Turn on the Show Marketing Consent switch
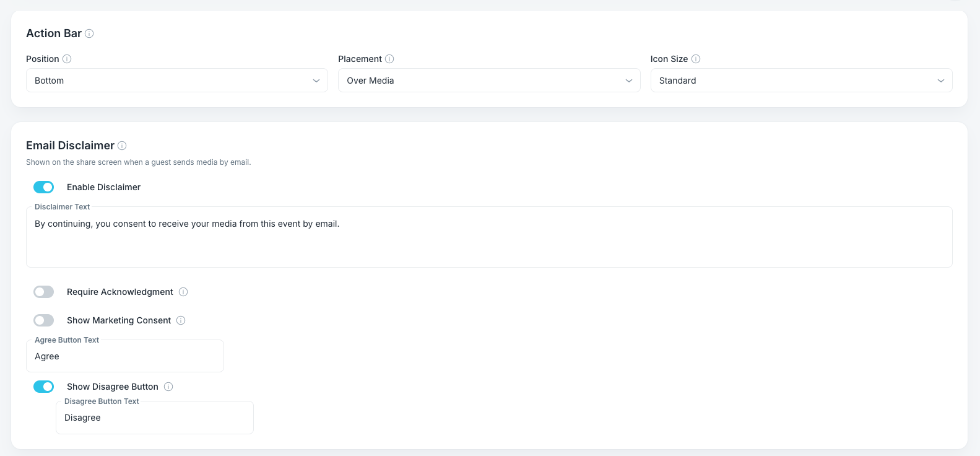 tap(44, 320)
